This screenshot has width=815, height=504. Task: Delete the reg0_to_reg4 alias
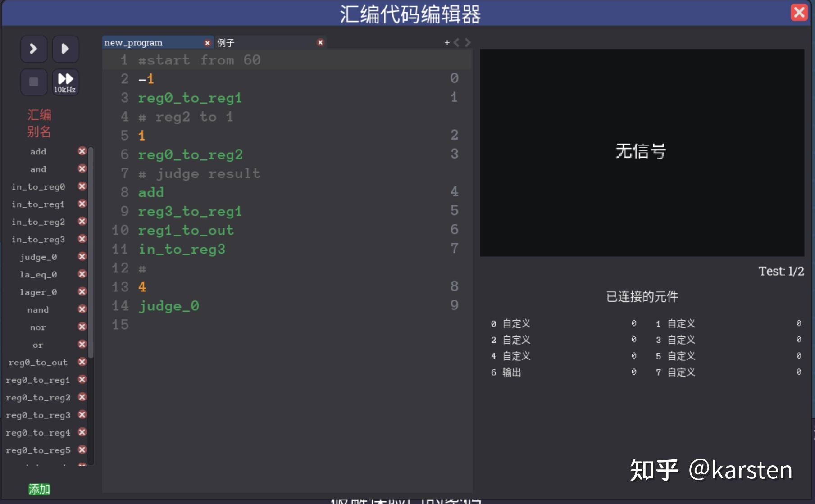click(82, 432)
